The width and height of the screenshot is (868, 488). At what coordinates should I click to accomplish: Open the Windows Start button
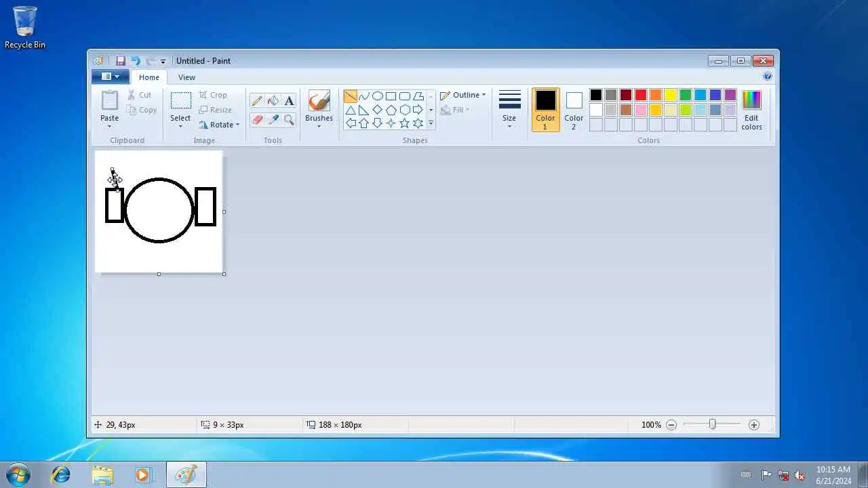18,474
